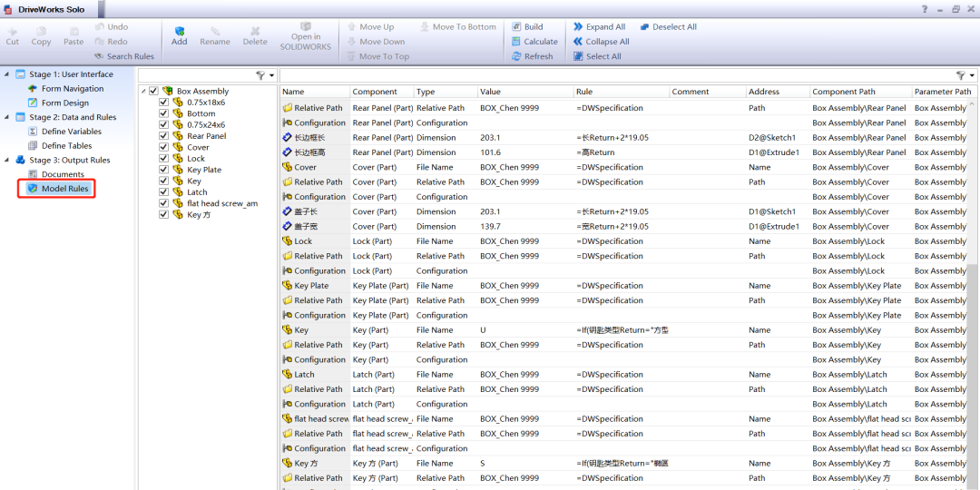This screenshot has width=980, height=490.
Task: Click Undo in the toolbar
Action: (x=112, y=27)
